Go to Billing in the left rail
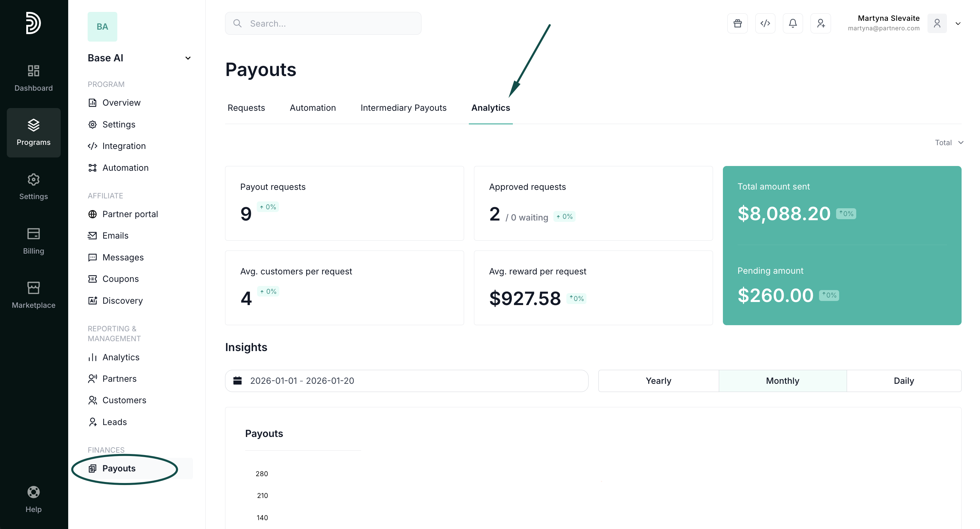 pyautogui.click(x=33, y=241)
